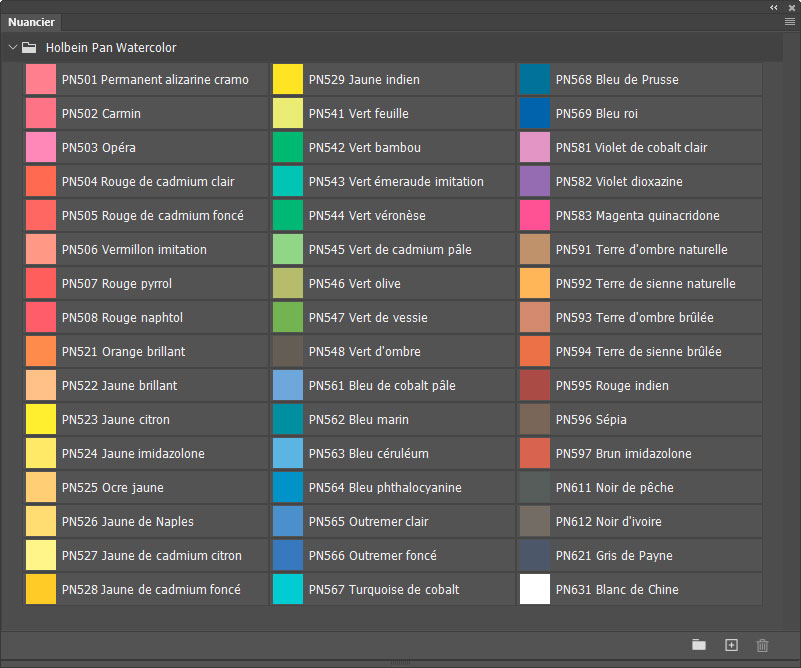Select PN503 Opéra swatch

41,148
